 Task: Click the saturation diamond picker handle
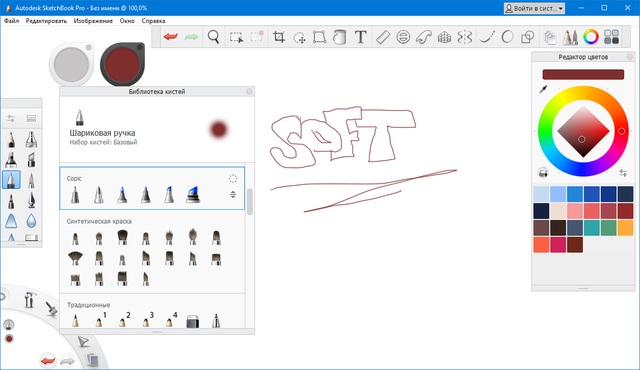point(582,140)
